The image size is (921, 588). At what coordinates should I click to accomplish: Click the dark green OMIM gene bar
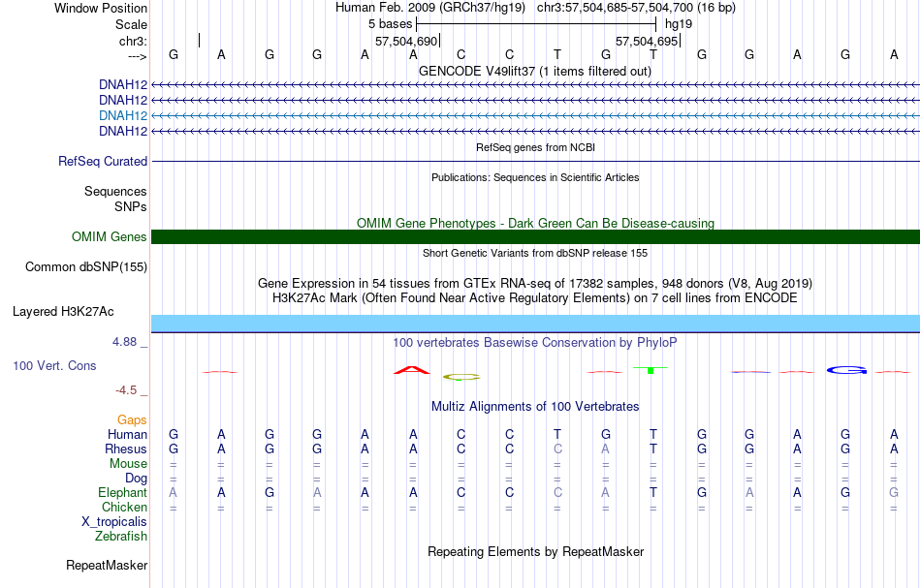coord(535,236)
